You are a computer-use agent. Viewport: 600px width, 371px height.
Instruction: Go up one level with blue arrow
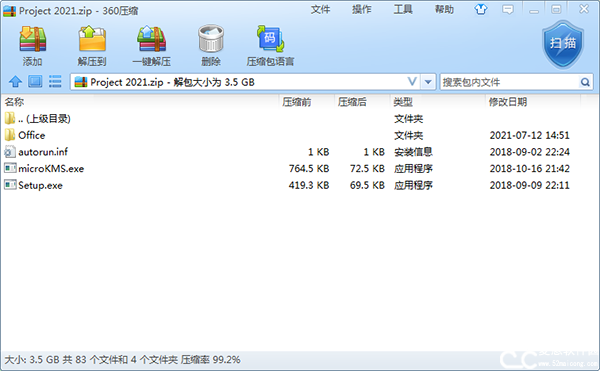[15, 81]
